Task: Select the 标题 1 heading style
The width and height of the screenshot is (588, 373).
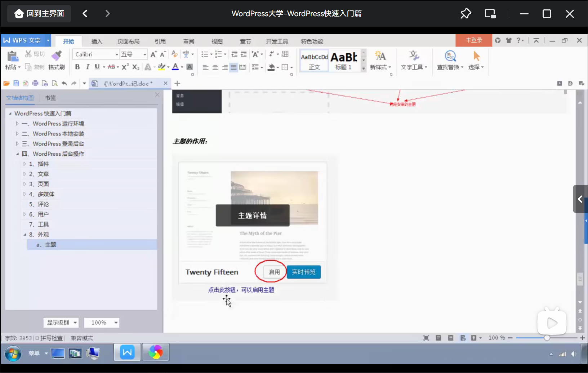Action: pyautogui.click(x=344, y=61)
